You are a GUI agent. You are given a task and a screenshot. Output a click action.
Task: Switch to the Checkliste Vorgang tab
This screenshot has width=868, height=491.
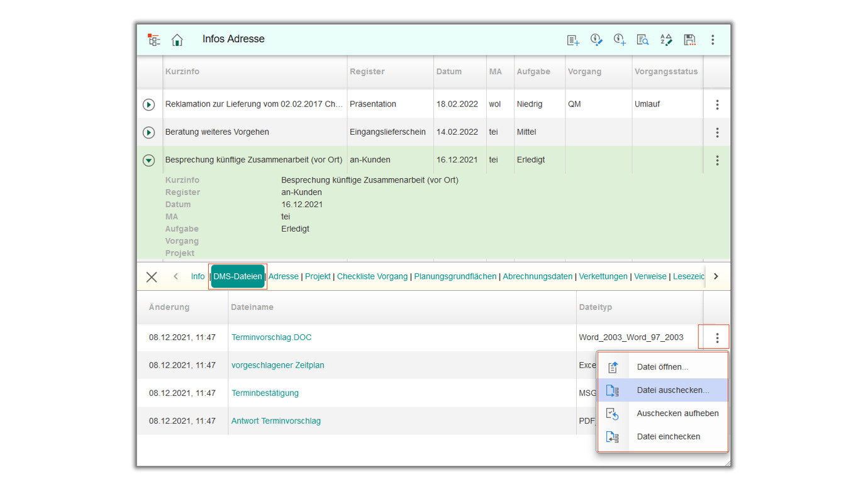[x=372, y=276]
